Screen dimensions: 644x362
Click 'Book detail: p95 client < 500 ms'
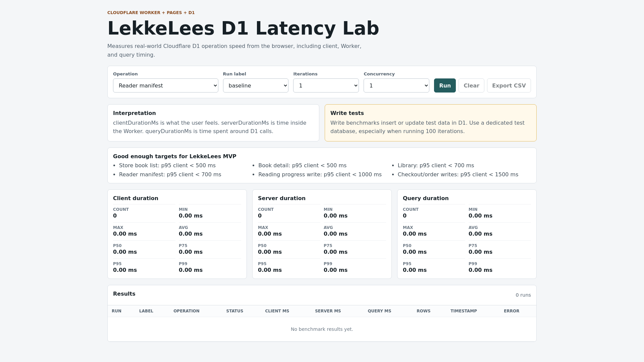[x=302, y=165]
